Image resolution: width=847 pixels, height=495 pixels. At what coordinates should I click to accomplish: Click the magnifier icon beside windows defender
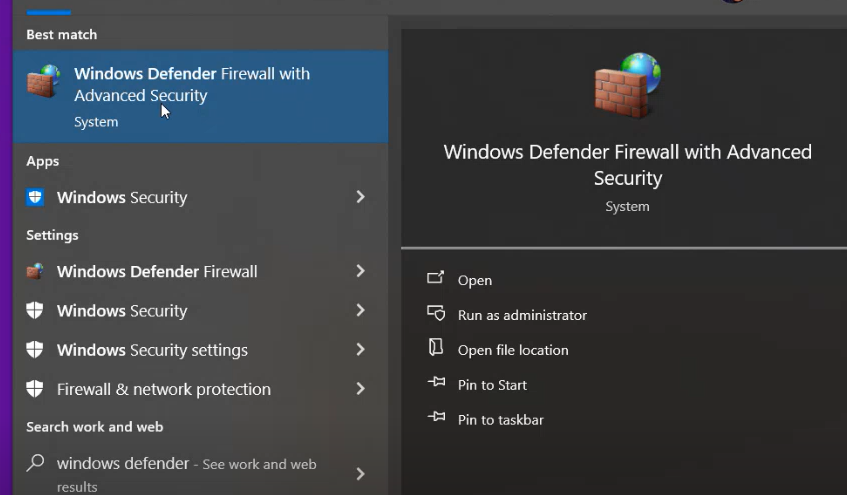(x=36, y=463)
